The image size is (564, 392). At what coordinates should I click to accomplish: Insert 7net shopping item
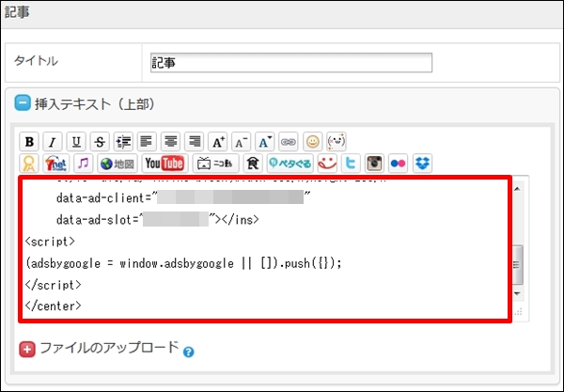(x=56, y=164)
